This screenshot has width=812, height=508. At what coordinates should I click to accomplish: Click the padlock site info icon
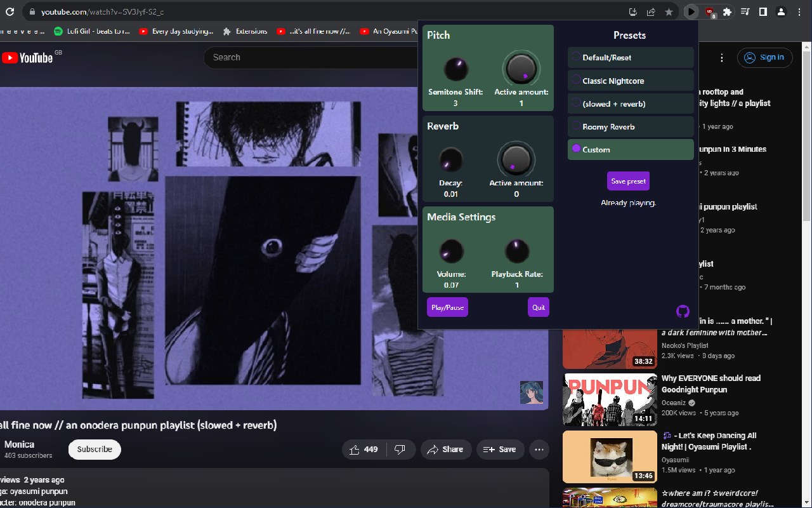click(x=32, y=11)
